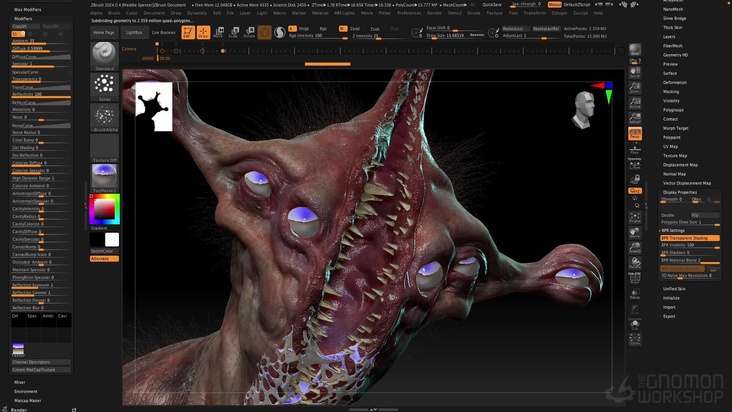Open the Zplugin menu
The height and width of the screenshot is (412, 732).
[559, 13]
